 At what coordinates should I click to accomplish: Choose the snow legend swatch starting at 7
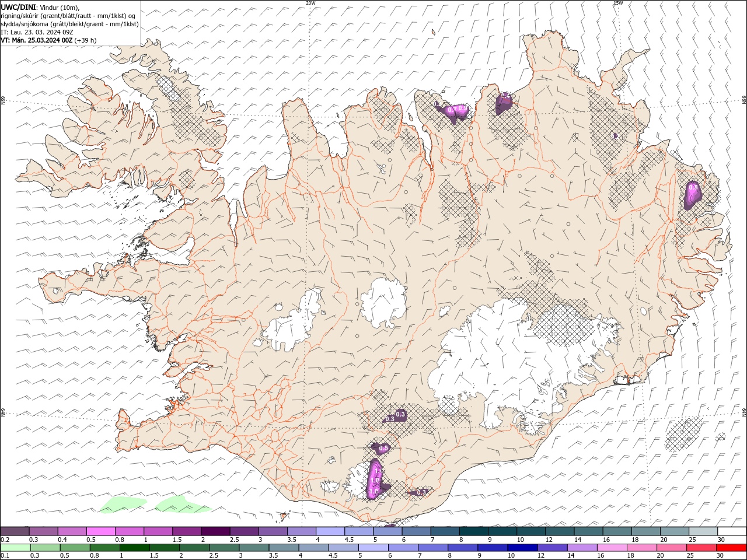click(x=444, y=531)
